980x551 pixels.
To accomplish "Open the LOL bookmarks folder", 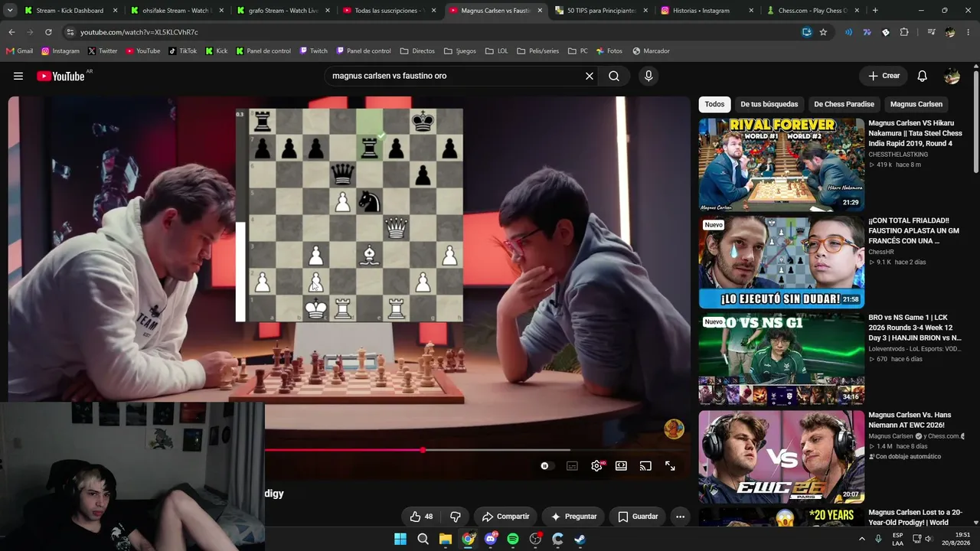I will pos(496,51).
